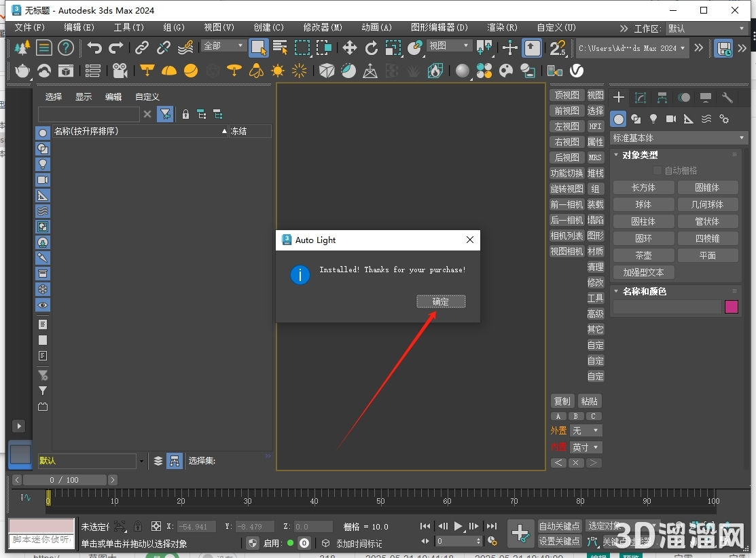
Task: Open the 工作区 默认 workspace dropdown
Action: click(x=706, y=29)
